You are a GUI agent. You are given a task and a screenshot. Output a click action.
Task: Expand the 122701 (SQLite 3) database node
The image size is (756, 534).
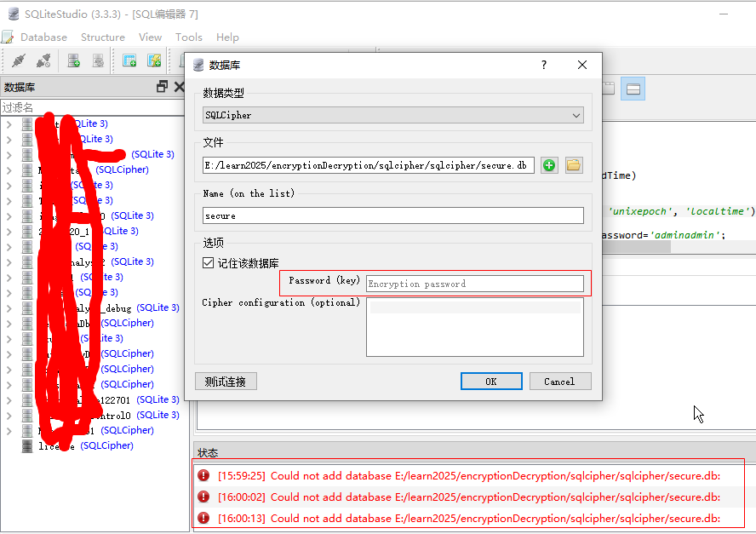click(9, 400)
